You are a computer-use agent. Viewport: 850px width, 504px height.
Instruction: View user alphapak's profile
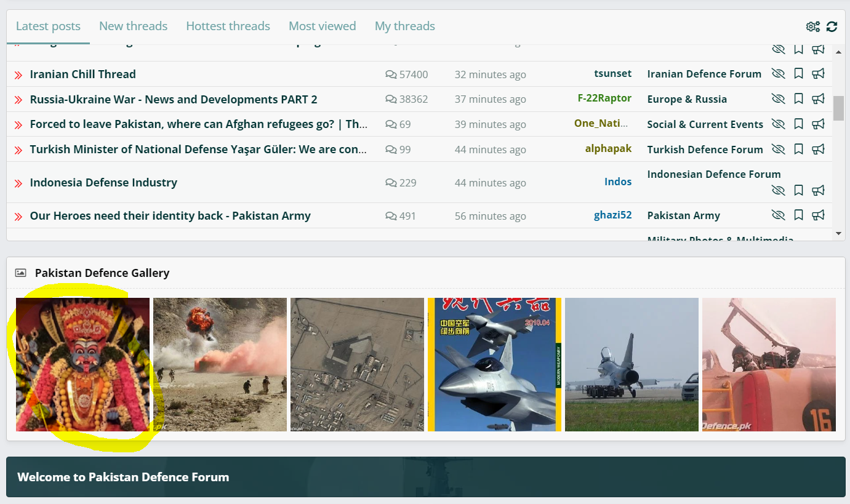pos(609,148)
